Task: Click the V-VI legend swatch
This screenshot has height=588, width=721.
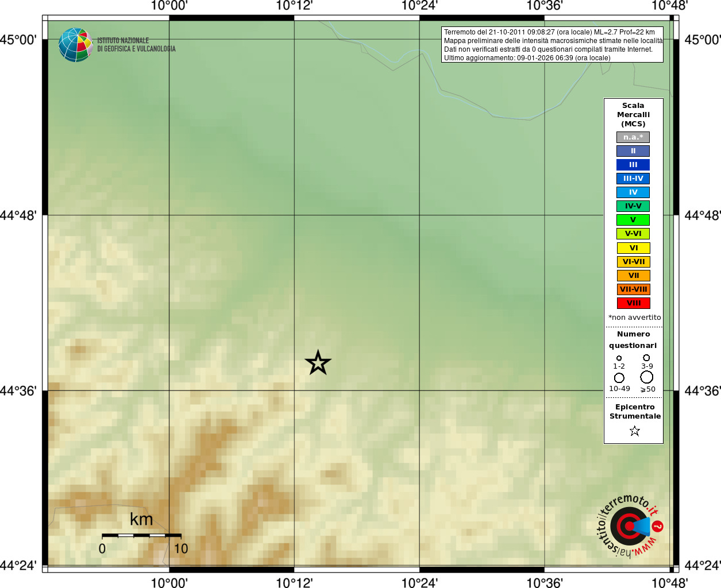Action: click(x=633, y=234)
